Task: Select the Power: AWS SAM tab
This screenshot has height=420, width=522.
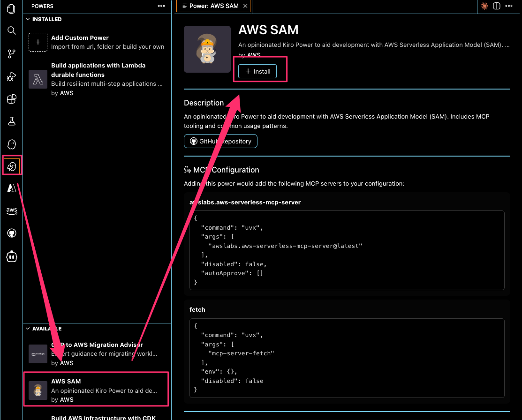Action: (x=213, y=6)
